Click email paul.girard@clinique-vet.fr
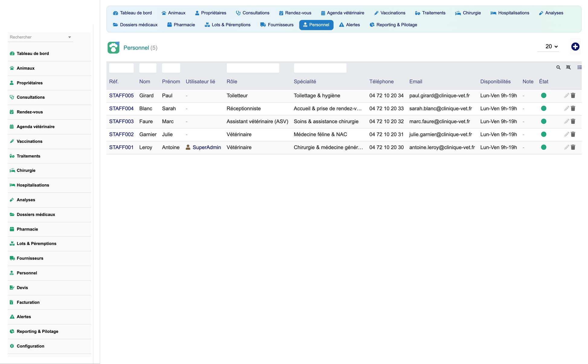The image size is (588, 364). 439,95
